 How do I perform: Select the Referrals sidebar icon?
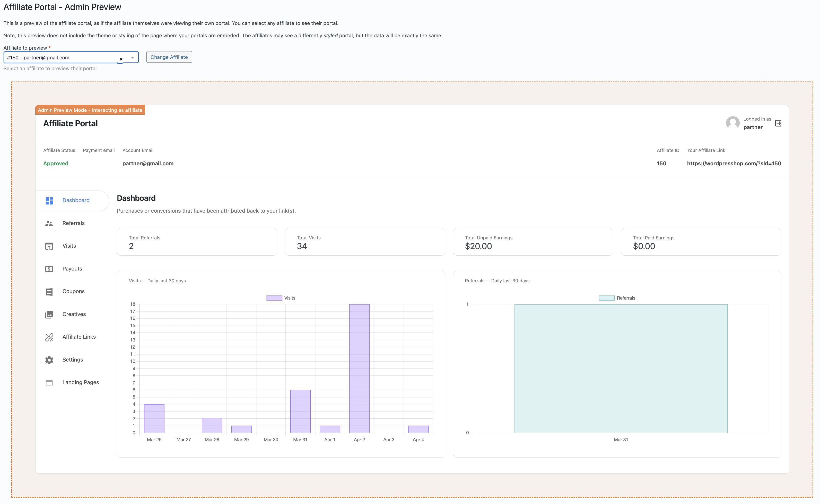pos(49,223)
